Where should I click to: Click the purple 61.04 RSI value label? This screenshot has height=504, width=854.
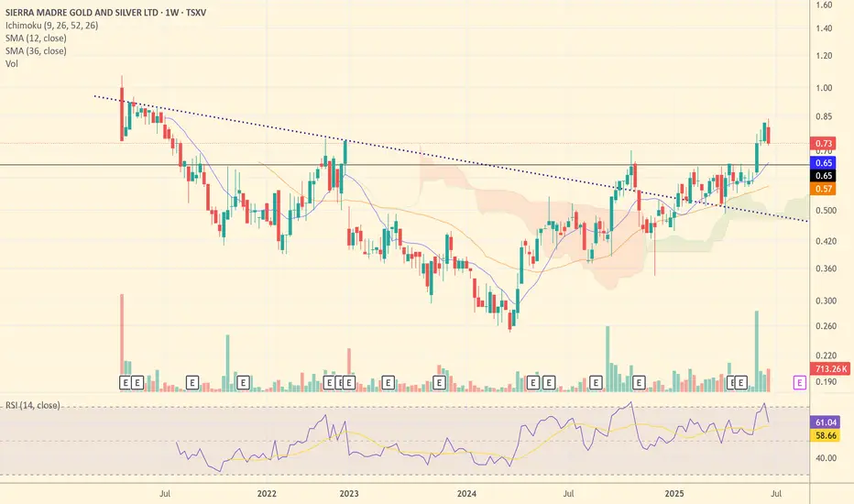pyautogui.click(x=826, y=422)
